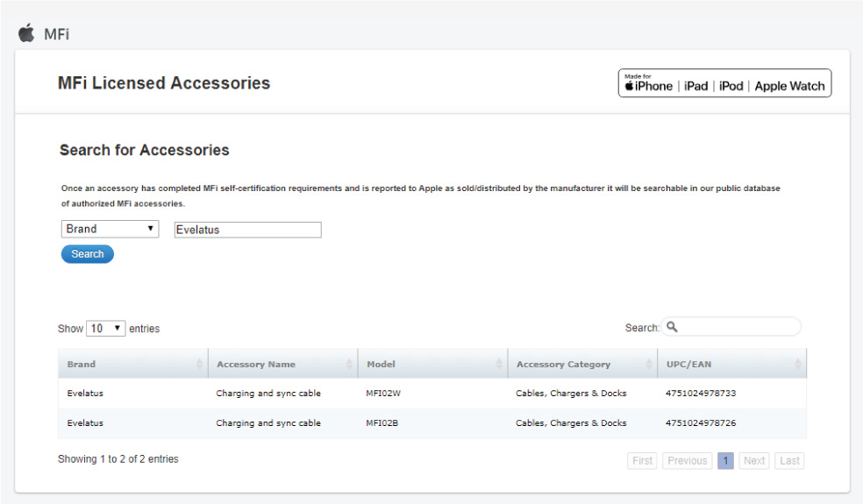
Task: Click the Made for iPhone iPad badge
Action: click(x=724, y=83)
